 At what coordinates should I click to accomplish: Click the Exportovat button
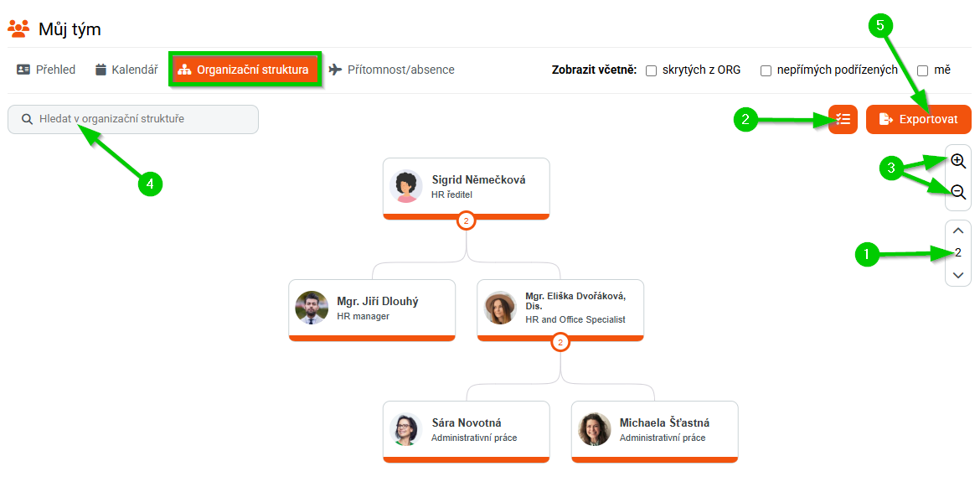click(x=918, y=120)
